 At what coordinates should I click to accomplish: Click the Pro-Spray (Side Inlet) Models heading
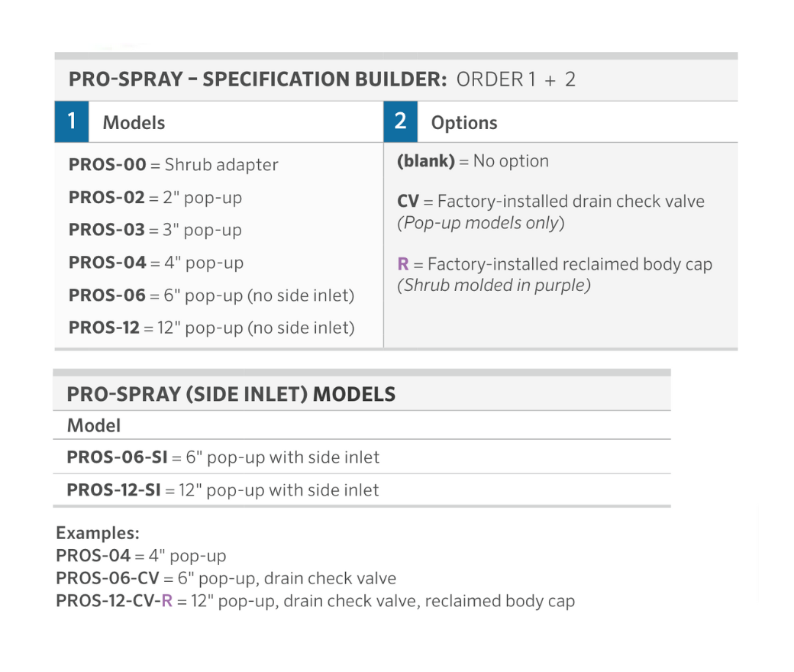[231, 394]
